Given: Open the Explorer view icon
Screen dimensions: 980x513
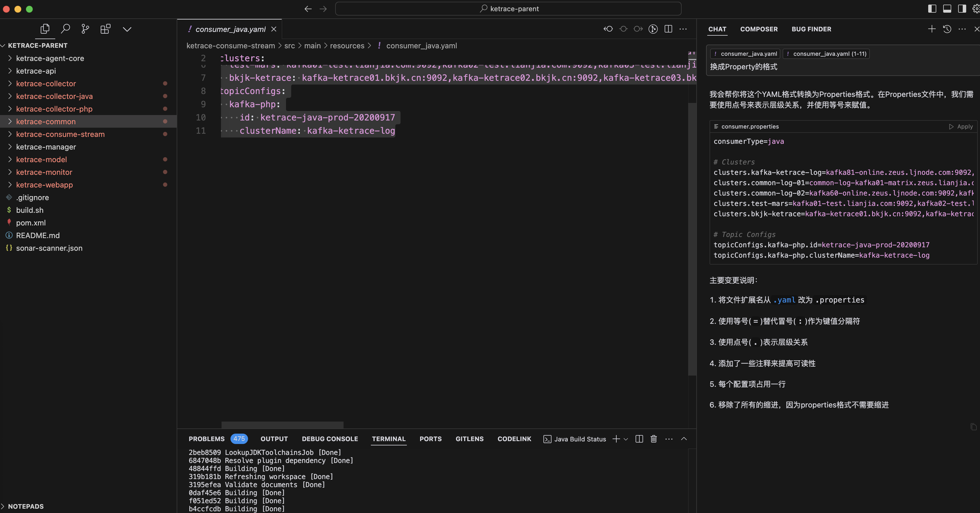Looking at the screenshot, I should (x=45, y=29).
